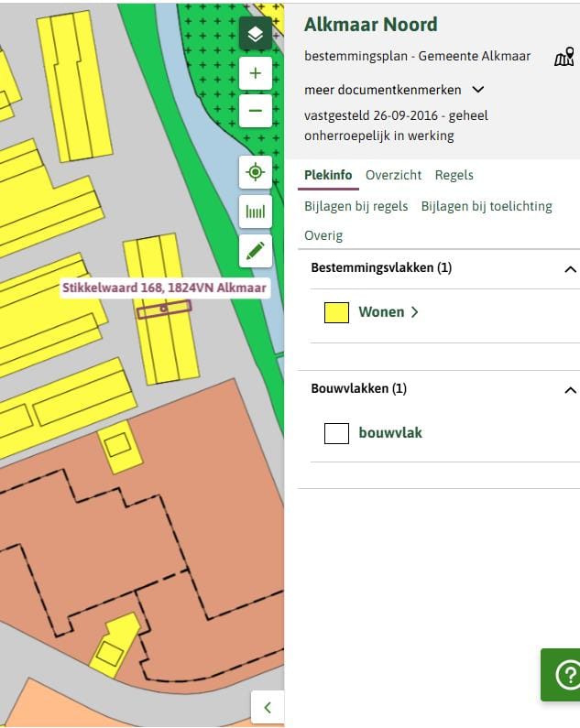
Task: Expand meer documentkenmerken dropdown
Action: point(394,90)
